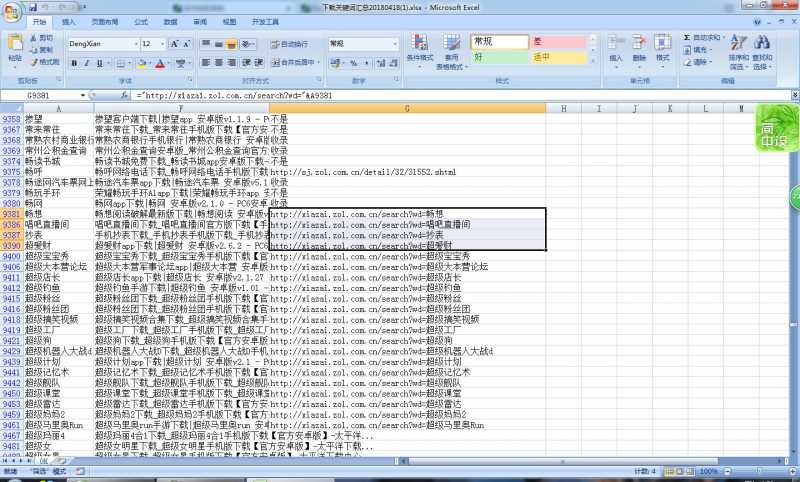Click the cell borders icon

[x=120, y=63]
